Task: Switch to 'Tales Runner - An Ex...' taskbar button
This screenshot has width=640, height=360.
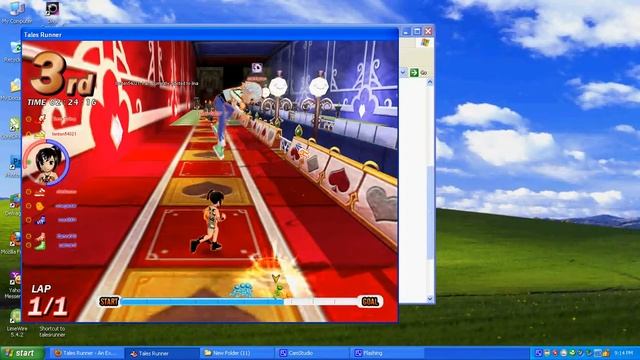Action: tap(86, 353)
